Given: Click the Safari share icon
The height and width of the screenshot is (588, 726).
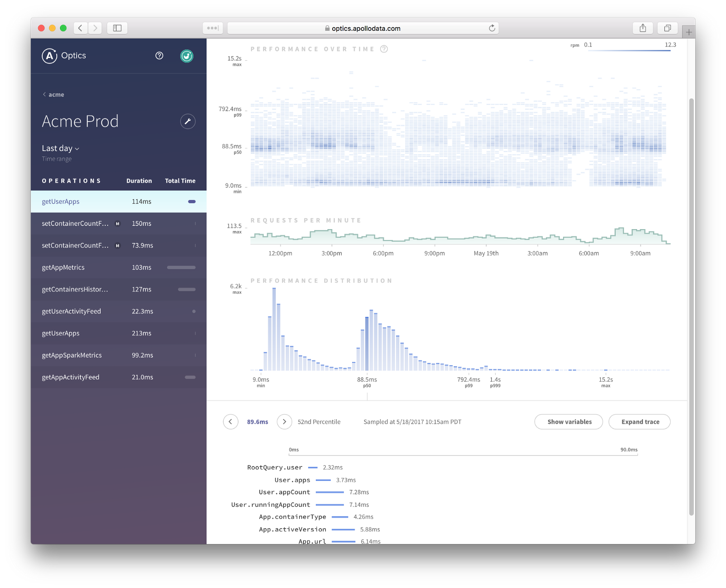Looking at the screenshot, I should pyautogui.click(x=643, y=28).
